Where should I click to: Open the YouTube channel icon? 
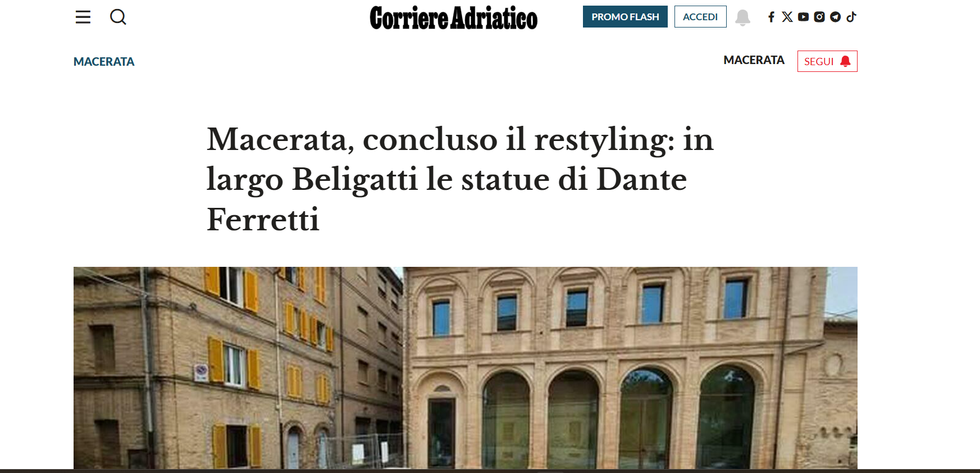[x=803, y=17]
